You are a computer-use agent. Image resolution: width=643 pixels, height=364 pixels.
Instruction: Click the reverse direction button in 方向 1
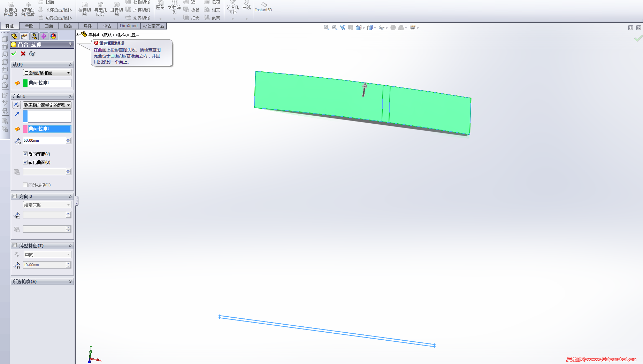point(17,105)
